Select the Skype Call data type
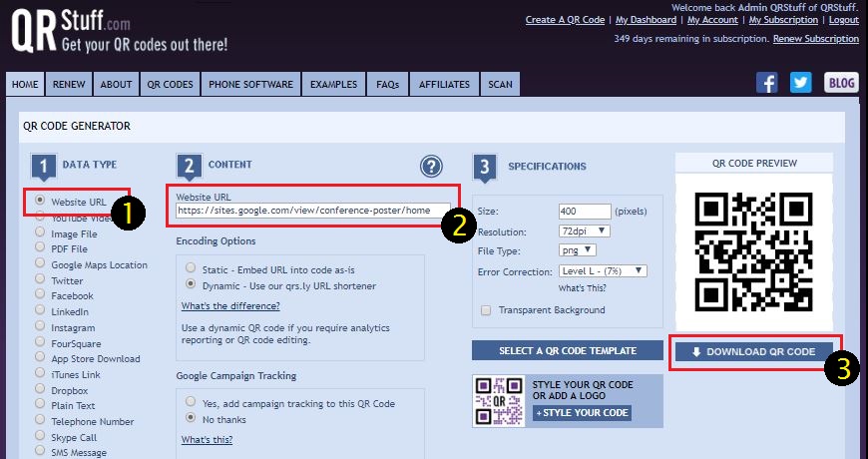The image size is (868, 459). [x=40, y=436]
